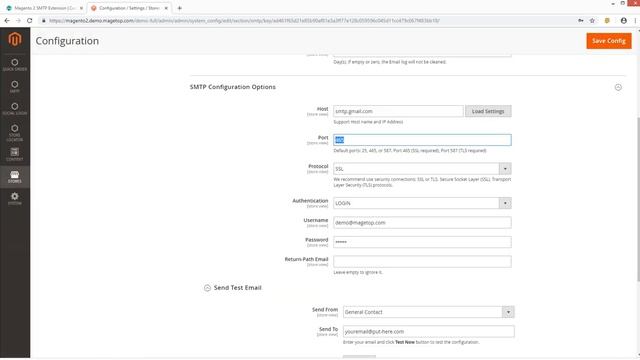Close the Magento 2 SMTP Extension tab
Screen dimensions: 640x360
point(81,8)
